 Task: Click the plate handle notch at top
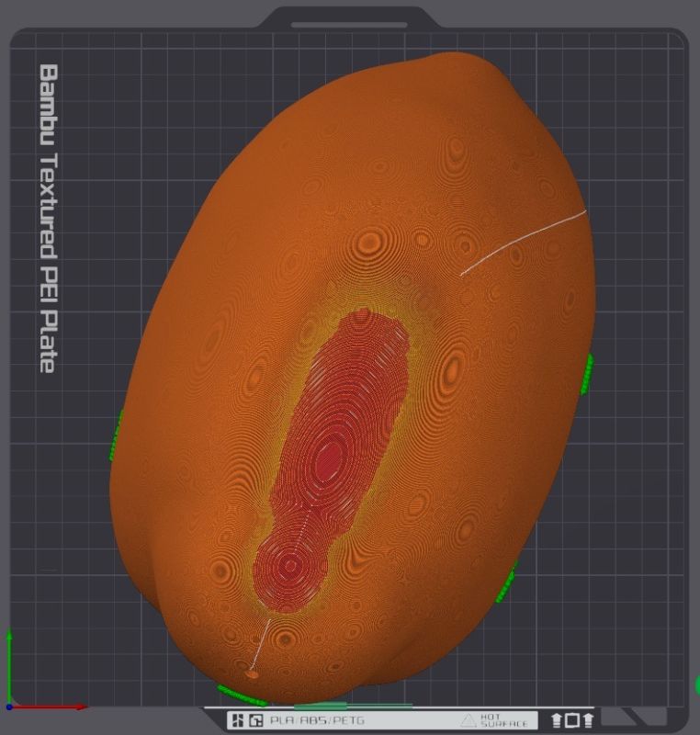[349, 24]
